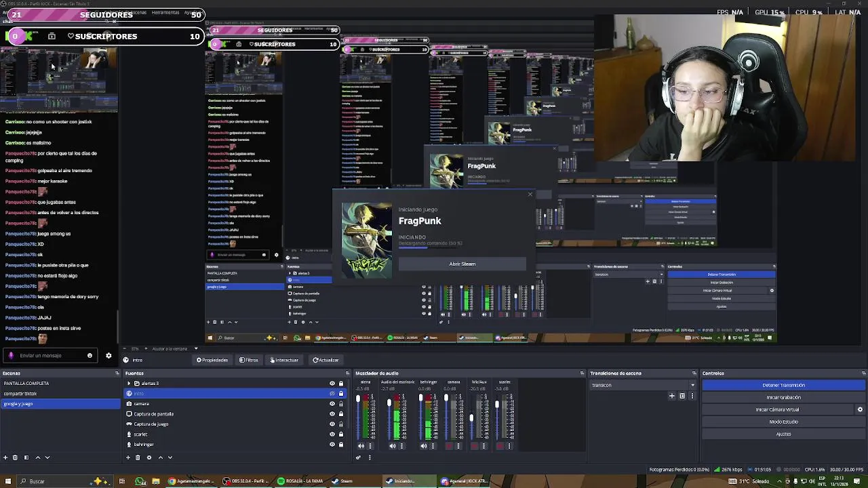Mute the Audio del escritorio channel
This screenshot has width=868, height=488.
(x=393, y=446)
